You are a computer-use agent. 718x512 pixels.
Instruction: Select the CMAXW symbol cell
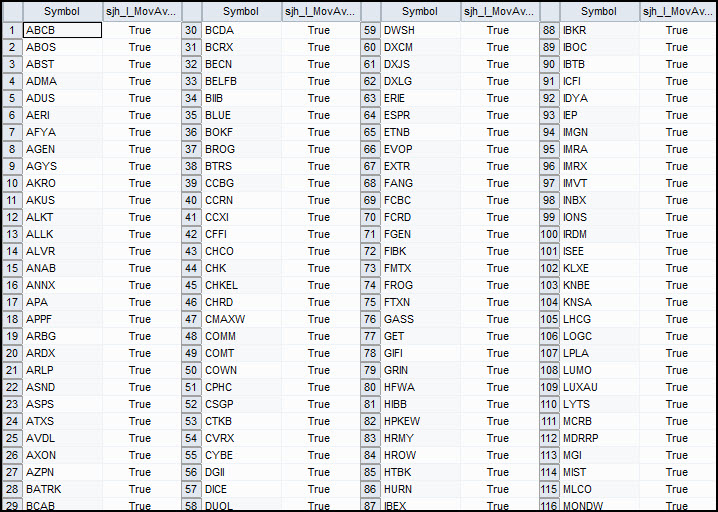click(x=241, y=319)
